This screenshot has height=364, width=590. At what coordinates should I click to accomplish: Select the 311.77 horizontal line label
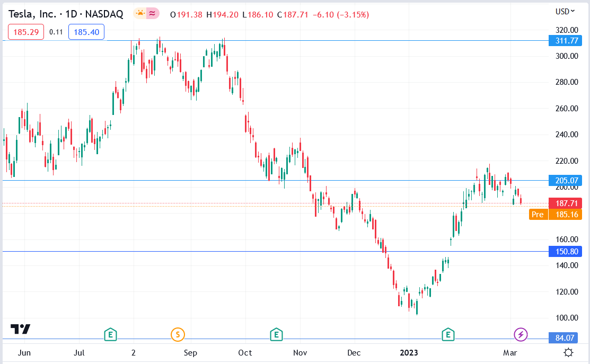566,41
